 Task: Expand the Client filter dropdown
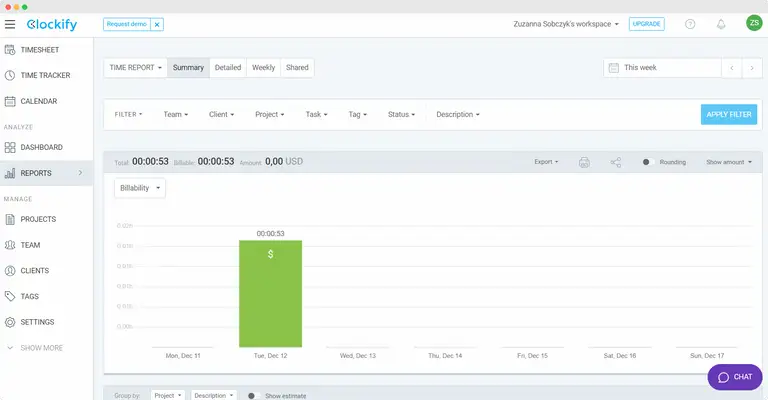(221, 114)
